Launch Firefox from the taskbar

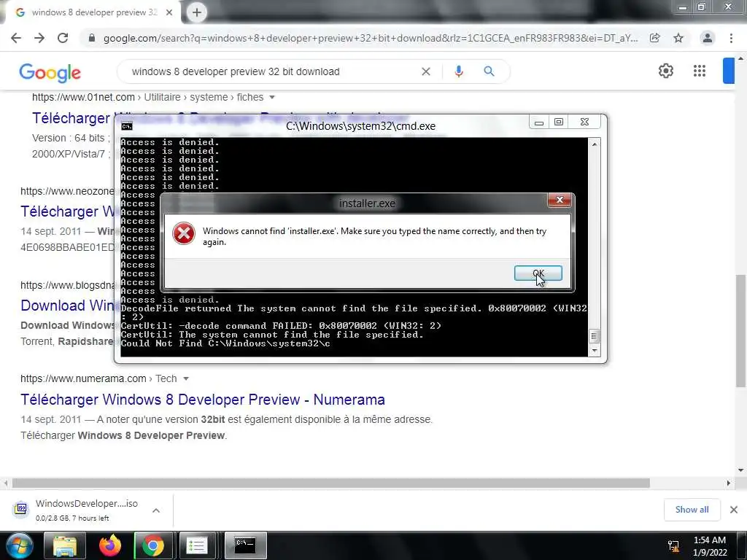point(110,545)
